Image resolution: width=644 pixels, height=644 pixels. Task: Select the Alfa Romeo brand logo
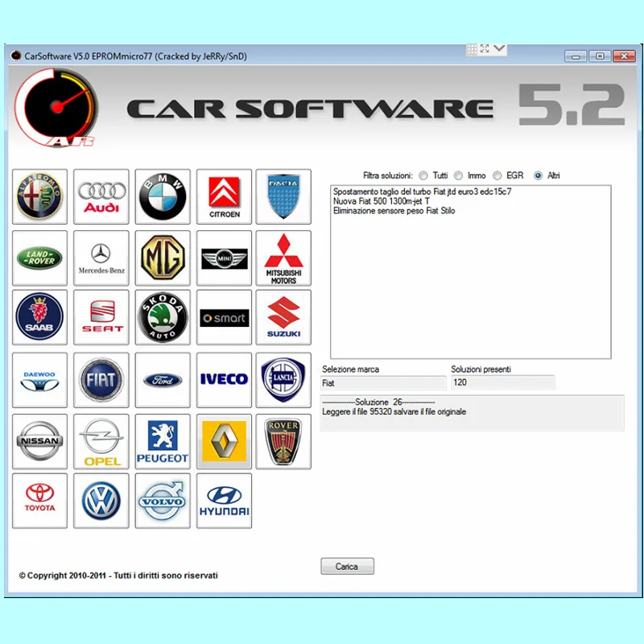point(39,196)
